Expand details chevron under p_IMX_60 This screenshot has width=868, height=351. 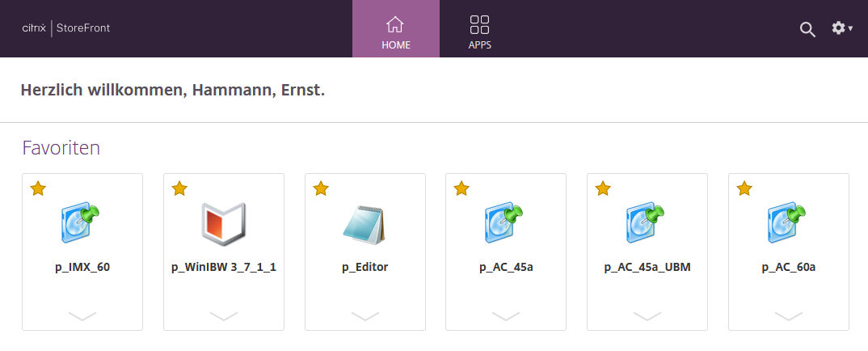pos(82,315)
